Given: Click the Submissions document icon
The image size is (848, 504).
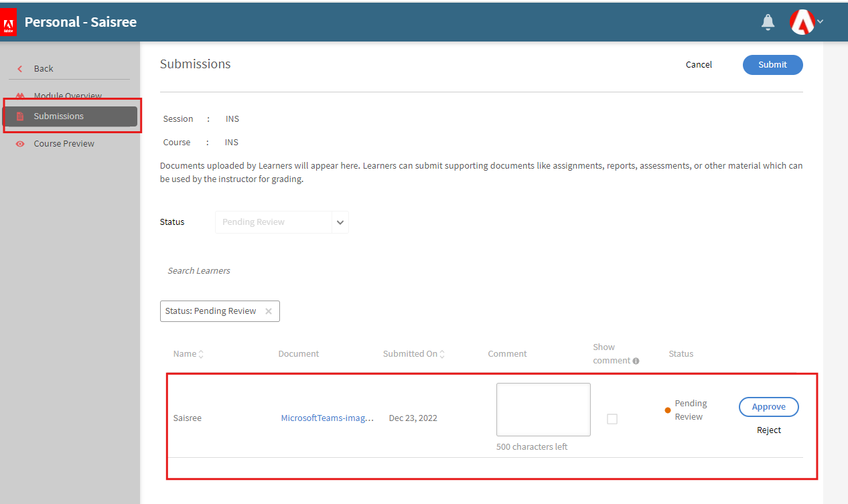Looking at the screenshot, I should click(x=20, y=116).
